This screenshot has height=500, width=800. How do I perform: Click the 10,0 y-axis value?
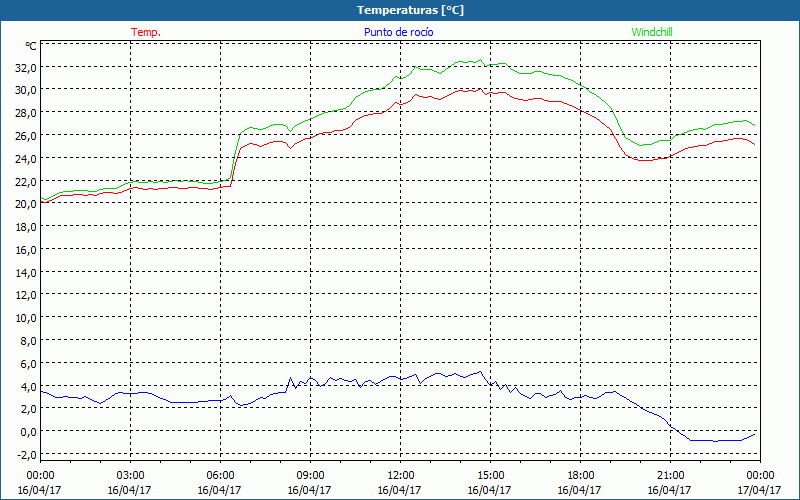pyautogui.click(x=27, y=319)
